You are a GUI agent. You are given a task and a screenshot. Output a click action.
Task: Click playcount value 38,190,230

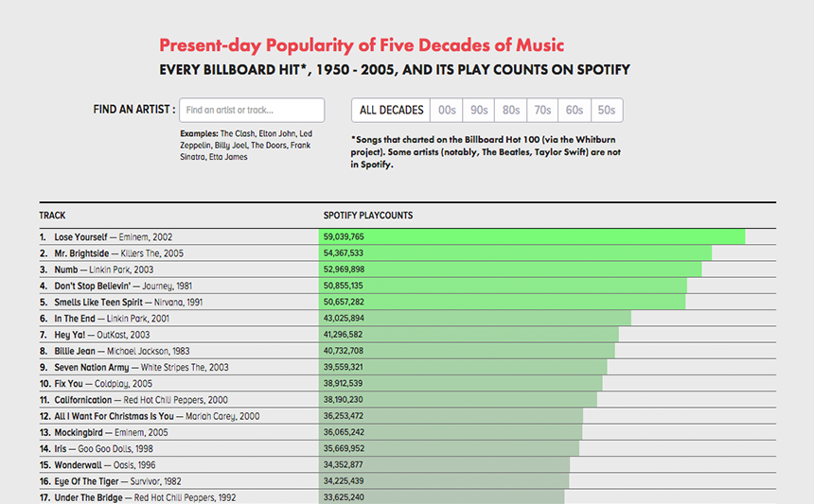pyautogui.click(x=344, y=399)
